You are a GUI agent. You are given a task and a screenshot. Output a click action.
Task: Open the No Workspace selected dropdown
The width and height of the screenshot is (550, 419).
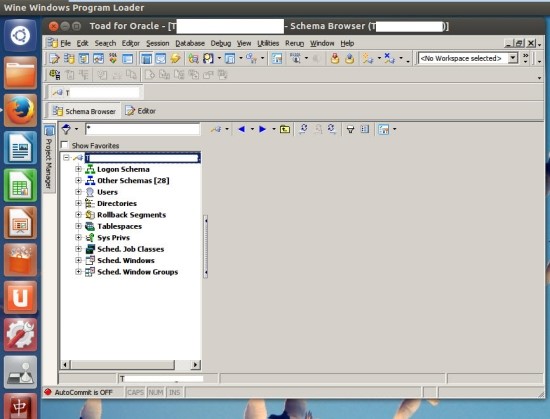click(512, 58)
